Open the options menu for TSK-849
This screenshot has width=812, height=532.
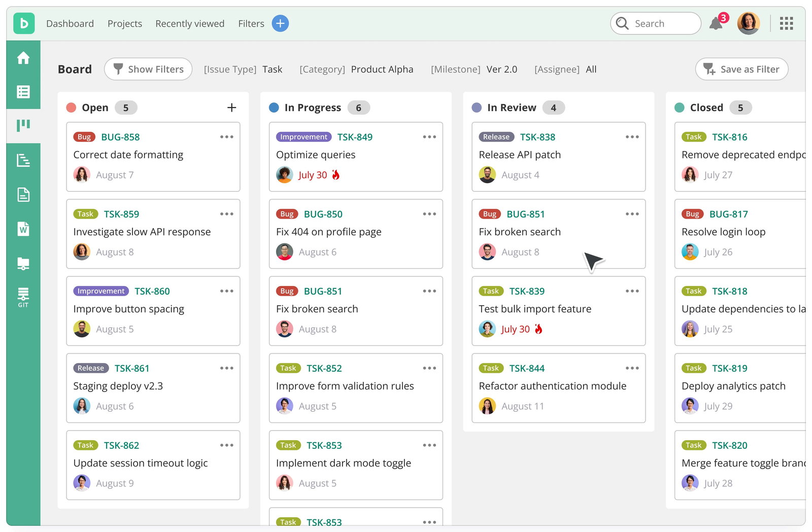point(430,136)
